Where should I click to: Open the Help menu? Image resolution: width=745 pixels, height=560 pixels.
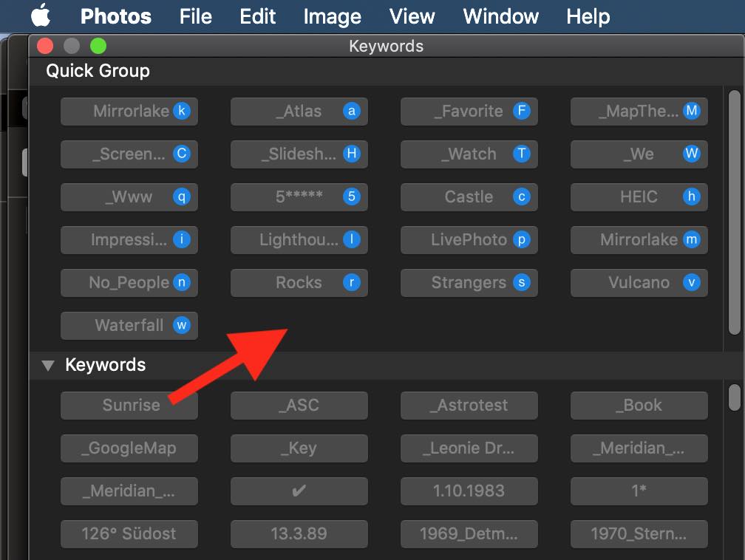pos(588,16)
